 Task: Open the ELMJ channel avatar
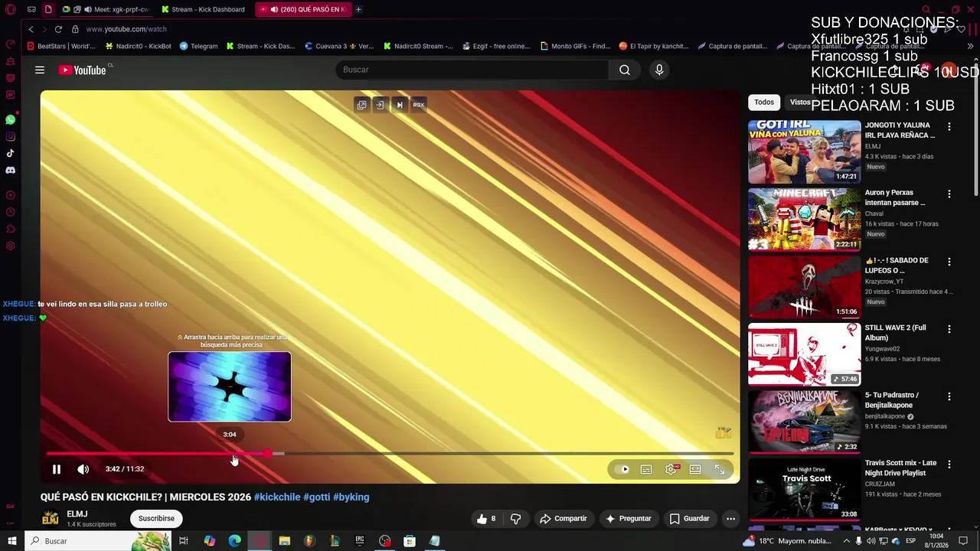(50, 518)
